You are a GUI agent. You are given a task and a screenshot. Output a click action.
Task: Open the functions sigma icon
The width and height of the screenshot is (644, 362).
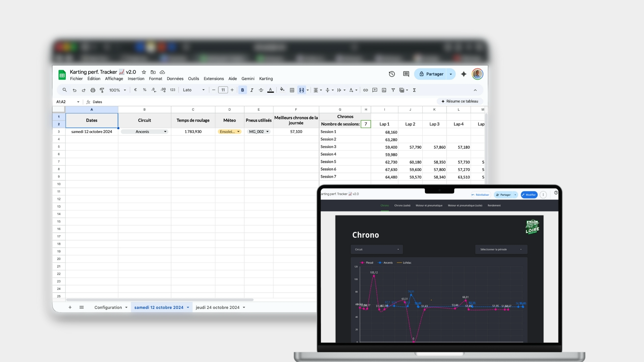click(414, 90)
